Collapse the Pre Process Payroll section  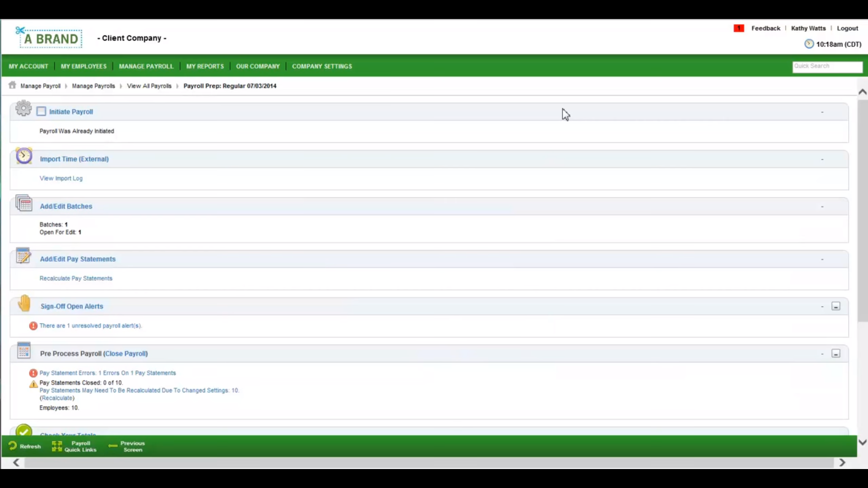pos(836,354)
